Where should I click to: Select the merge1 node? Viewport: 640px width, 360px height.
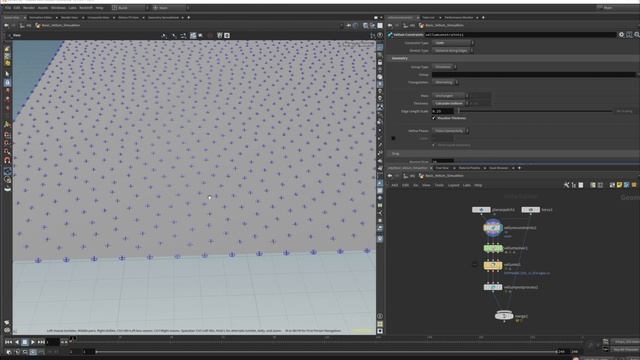pos(504,316)
